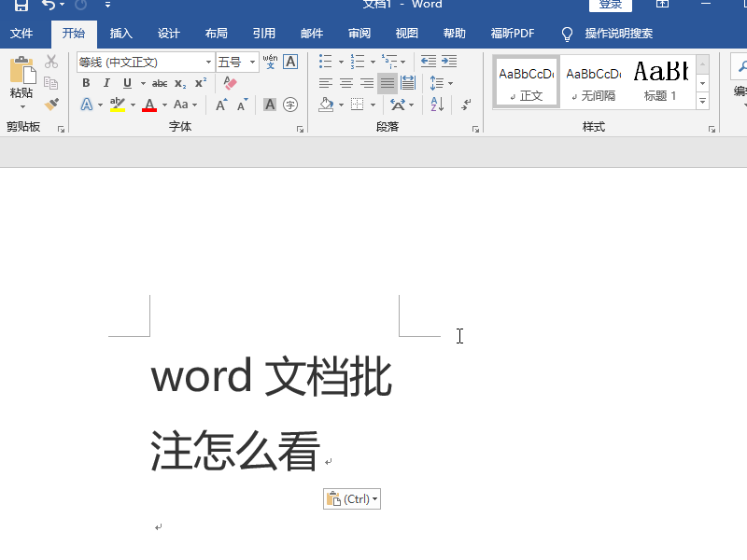This screenshot has height=560, width=747.
Task: Click the Save icon in title bar
Action: tap(21, 6)
